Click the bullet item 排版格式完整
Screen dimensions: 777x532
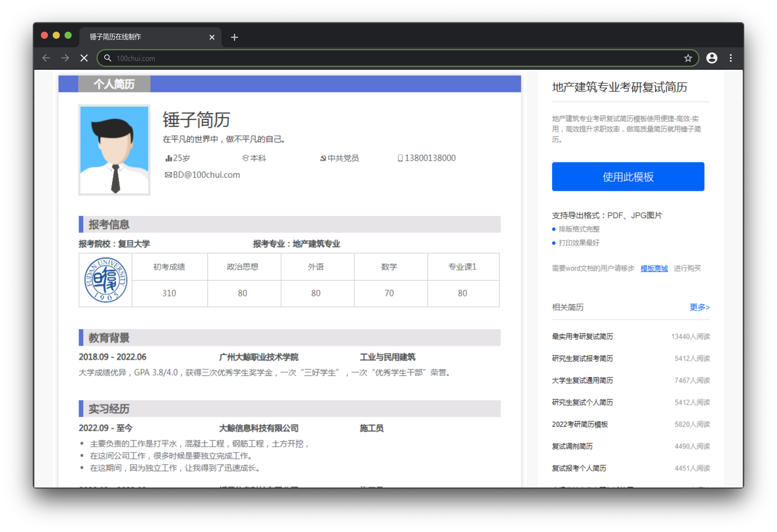[x=579, y=229]
